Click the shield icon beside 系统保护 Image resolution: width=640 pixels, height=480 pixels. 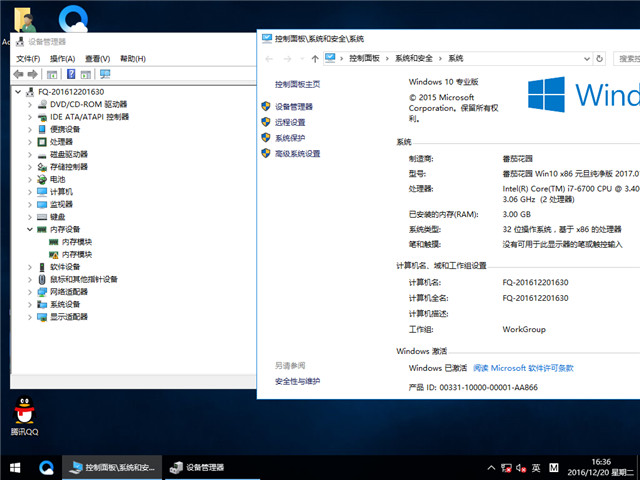[266, 138]
